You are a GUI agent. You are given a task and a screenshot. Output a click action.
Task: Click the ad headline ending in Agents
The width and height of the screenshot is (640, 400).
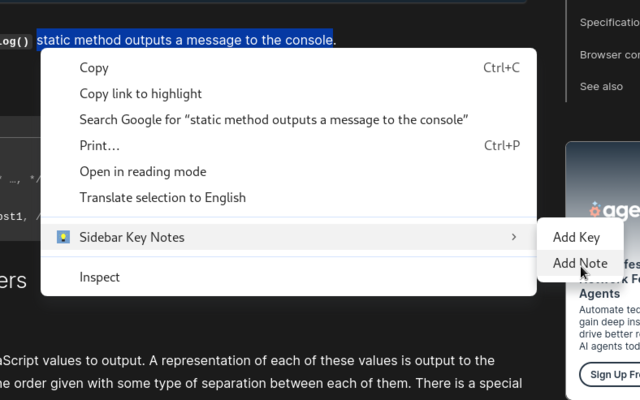[600, 295]
